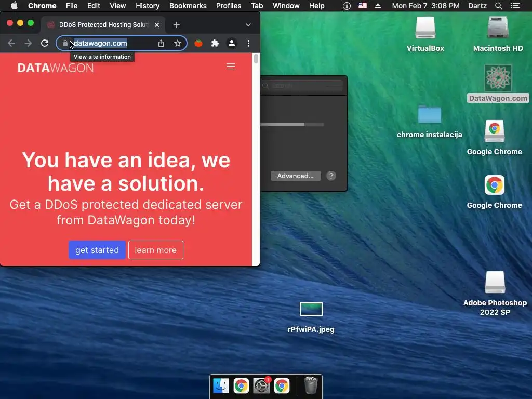Open the Chrome three-dot menu
Screen dimensions: 532x399
(249, 43)
